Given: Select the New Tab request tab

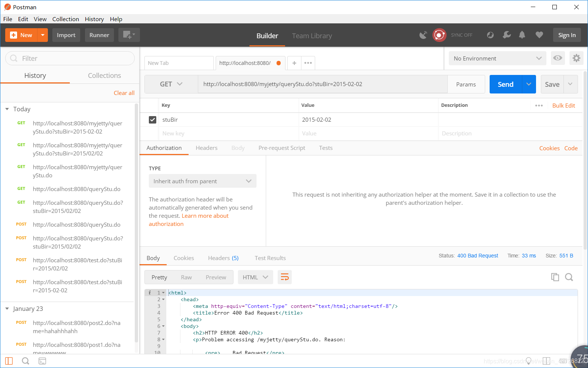Looking at the screenshot, I should click(x=179, y=63).
